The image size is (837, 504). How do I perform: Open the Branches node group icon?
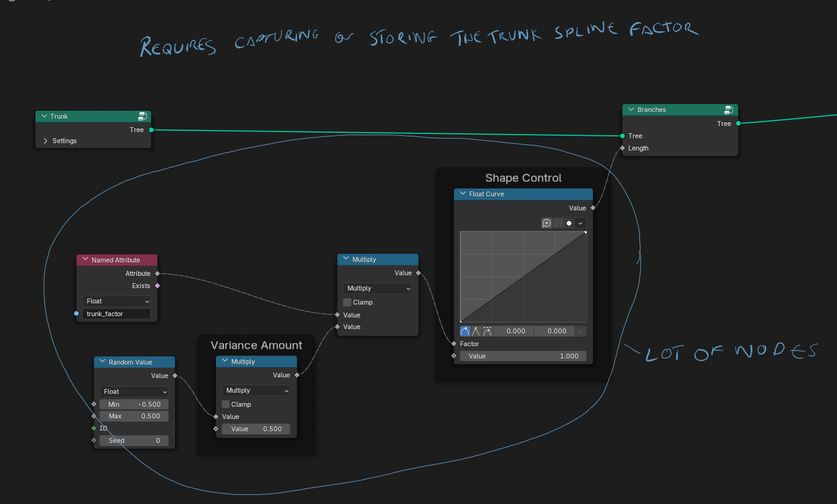click(x=729, y=109)
